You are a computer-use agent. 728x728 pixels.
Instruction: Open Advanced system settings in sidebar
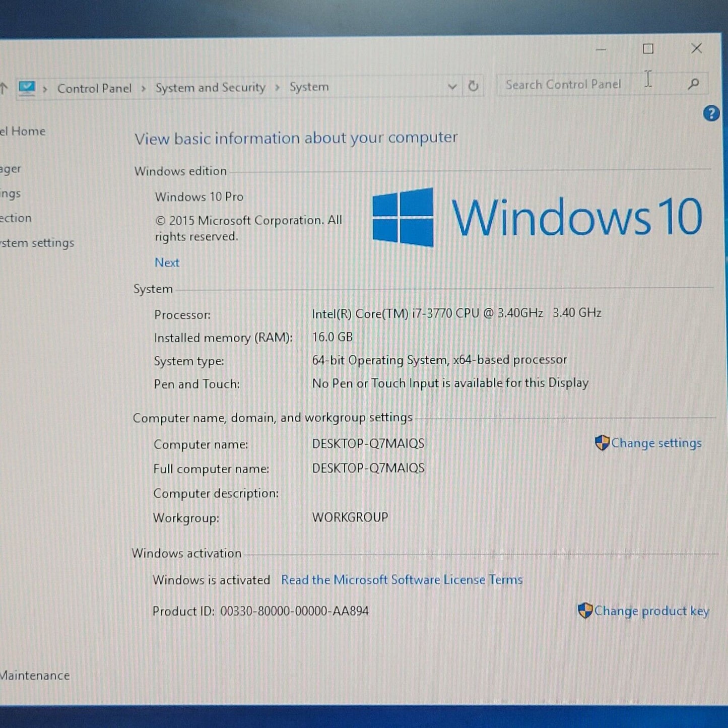37,243
